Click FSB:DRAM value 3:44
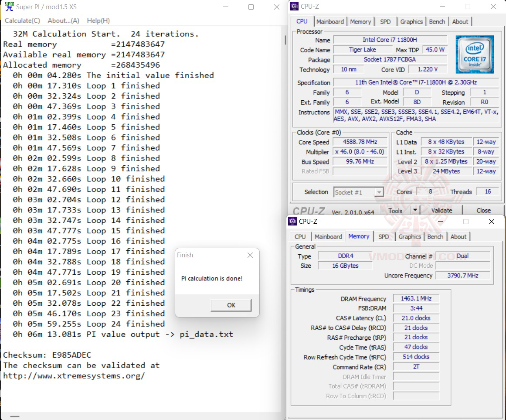Screen dimensions: 506x420 coord(416,308)
